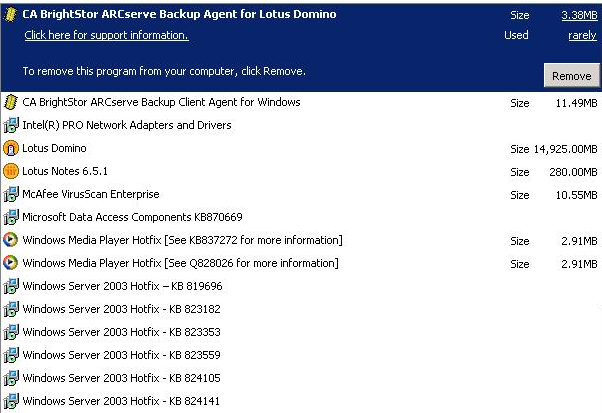Screen dimensions: 602x413
Task: Click selected title CA BrightStor Agent for Lotus Domino
Action: pos(179,14)
